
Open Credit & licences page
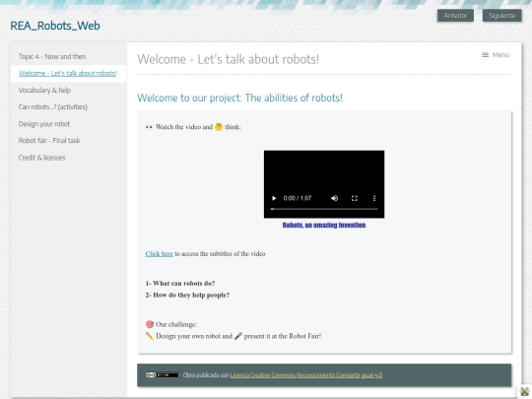click(x=41, y=158)
